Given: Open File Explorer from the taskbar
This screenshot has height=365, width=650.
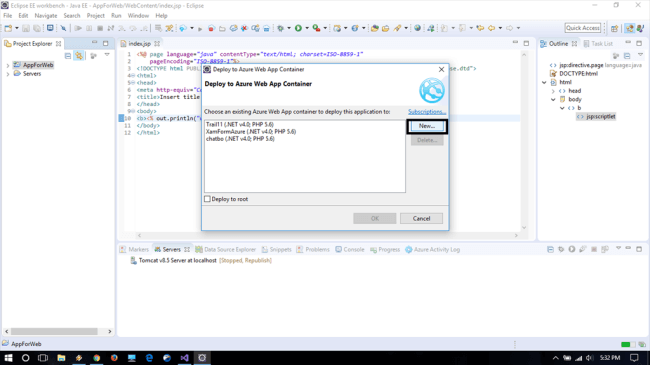Looking at the screenshot, I should pos(61,358).
